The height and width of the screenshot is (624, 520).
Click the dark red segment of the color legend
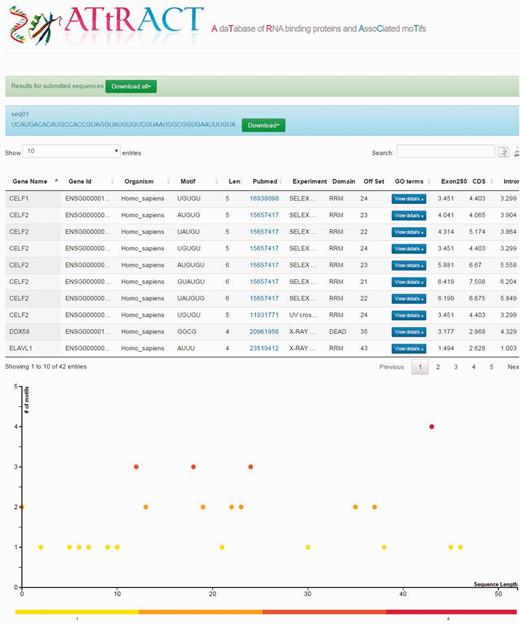(451, 612)
